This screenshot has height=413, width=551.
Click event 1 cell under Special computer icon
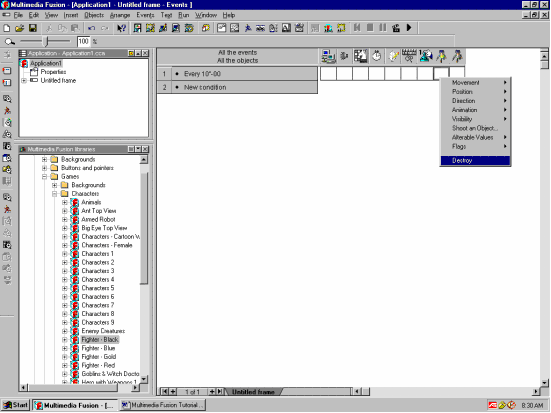coord(328,73)
